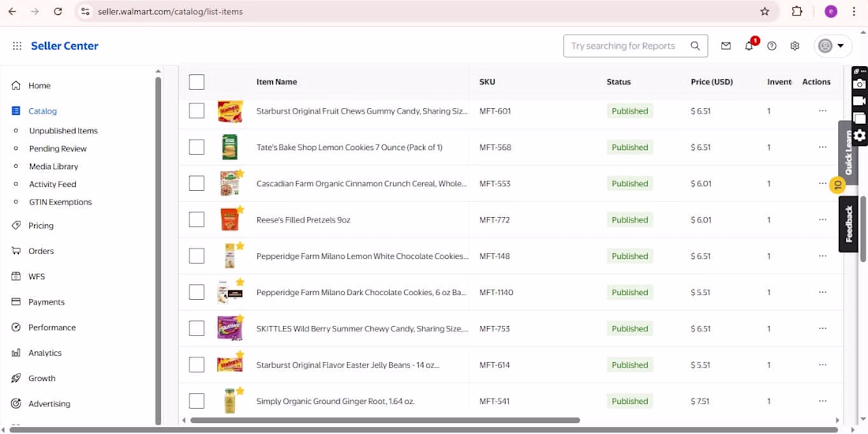Viewport: 868px width, 434px height.
Task: Click the Seller Center home link
Action: (65, 46)
